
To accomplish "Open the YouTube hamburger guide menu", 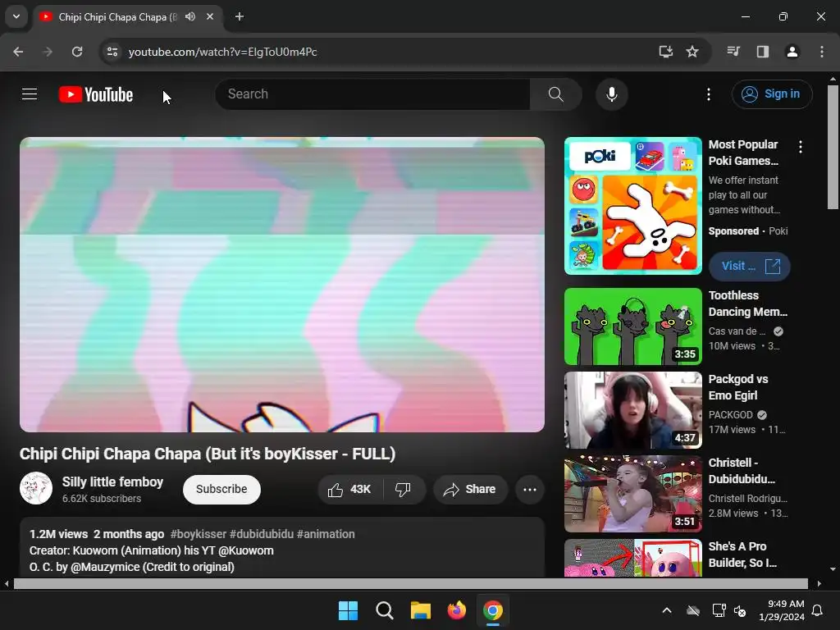I will point(30,94).
